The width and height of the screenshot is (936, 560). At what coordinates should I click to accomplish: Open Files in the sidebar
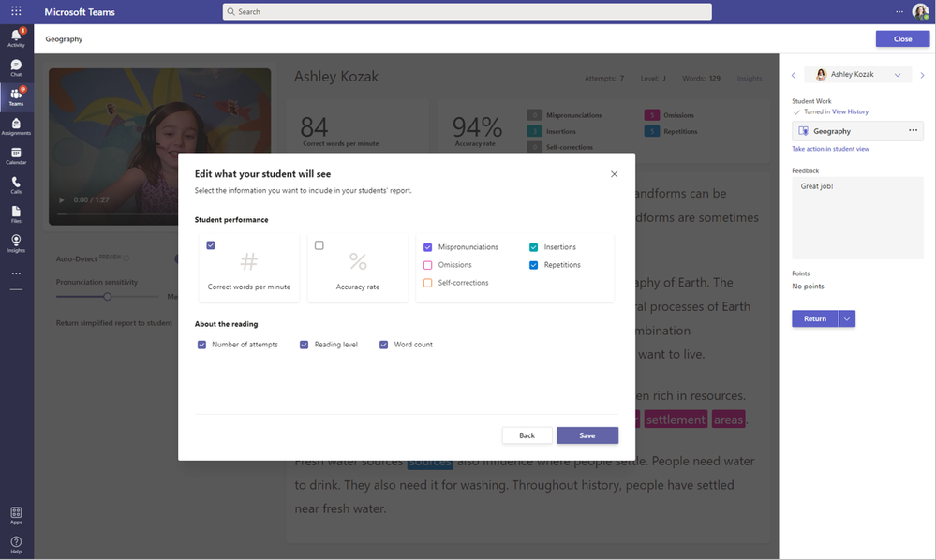click(x=16, y=214)
